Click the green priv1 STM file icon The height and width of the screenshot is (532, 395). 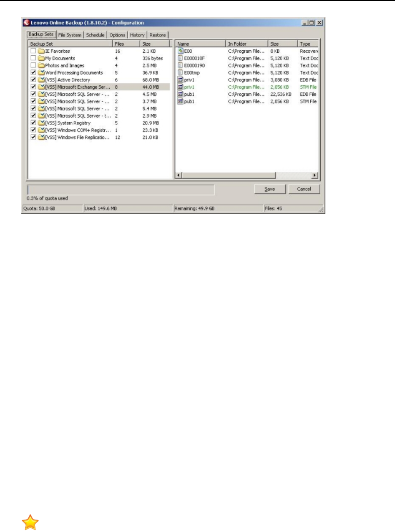click(180, 87)
